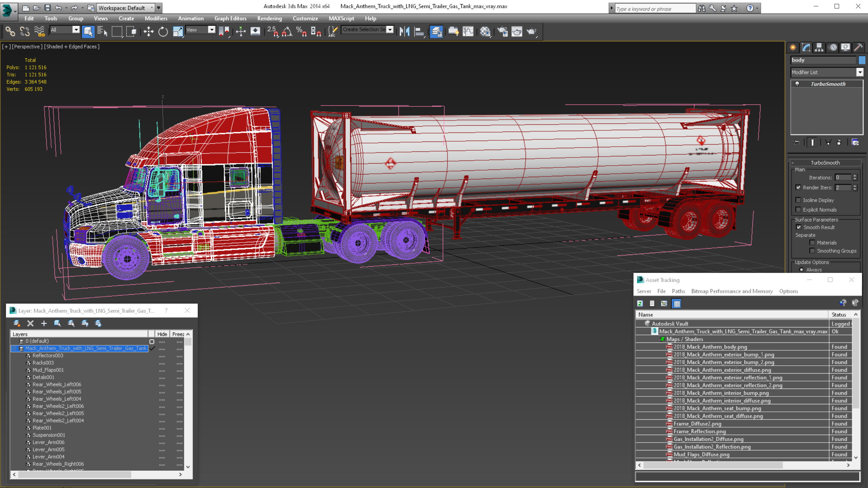
Task: Click Bind to Space Warp tool
Action: (x=39, y=32)
